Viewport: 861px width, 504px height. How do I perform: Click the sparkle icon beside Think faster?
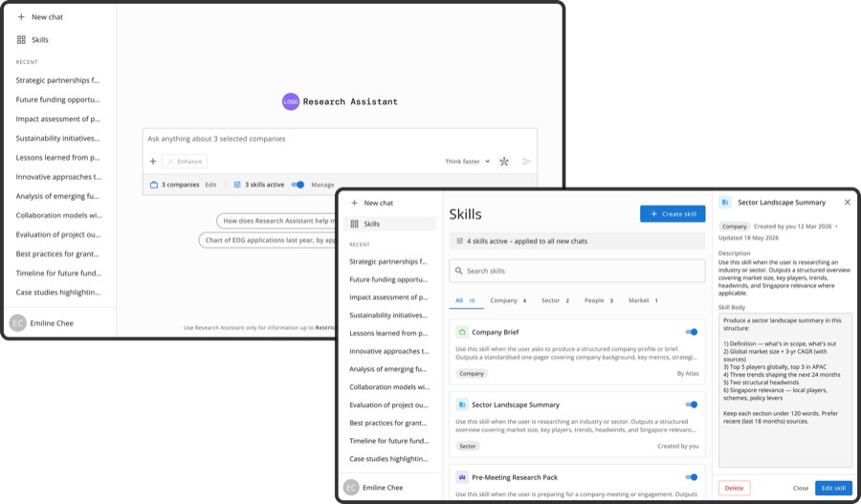pos(504,162)
